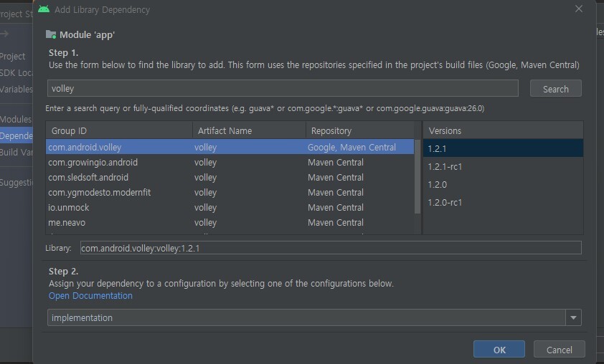Sort by the Artifact Name column header
This screenshot has height=364, width=604.
coord(249,131)
